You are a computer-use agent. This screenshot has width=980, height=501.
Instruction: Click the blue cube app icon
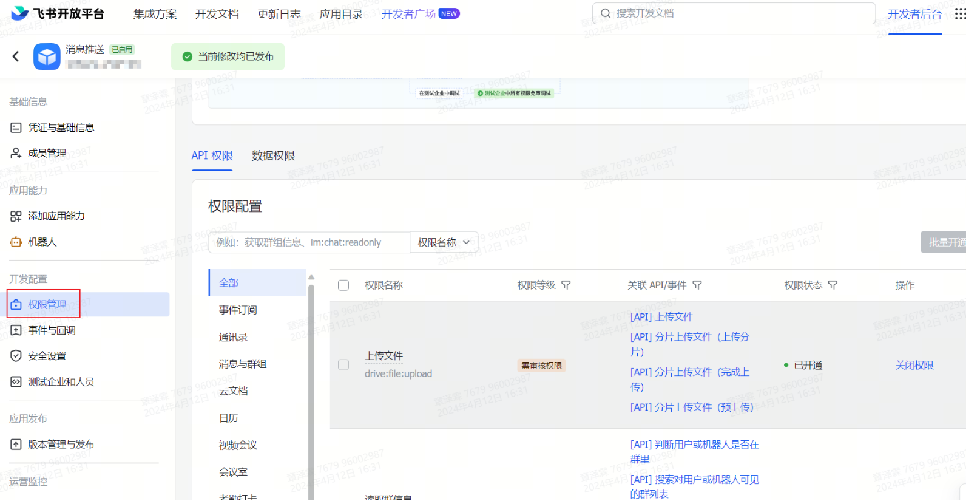[x=47, y=56]
